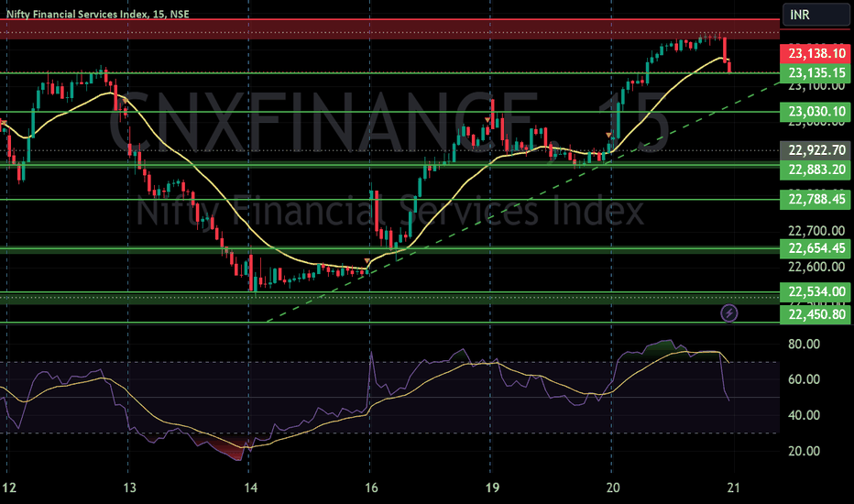Viewport: 854px width, 504px height.
Task: Select the red resistance zone at chart top
Action: click(389, 29)
